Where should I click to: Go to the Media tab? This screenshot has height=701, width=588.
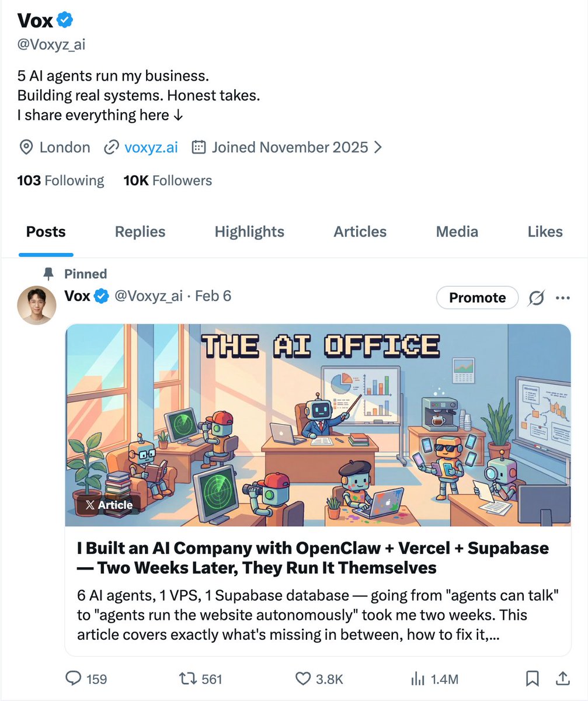point(457,232)
